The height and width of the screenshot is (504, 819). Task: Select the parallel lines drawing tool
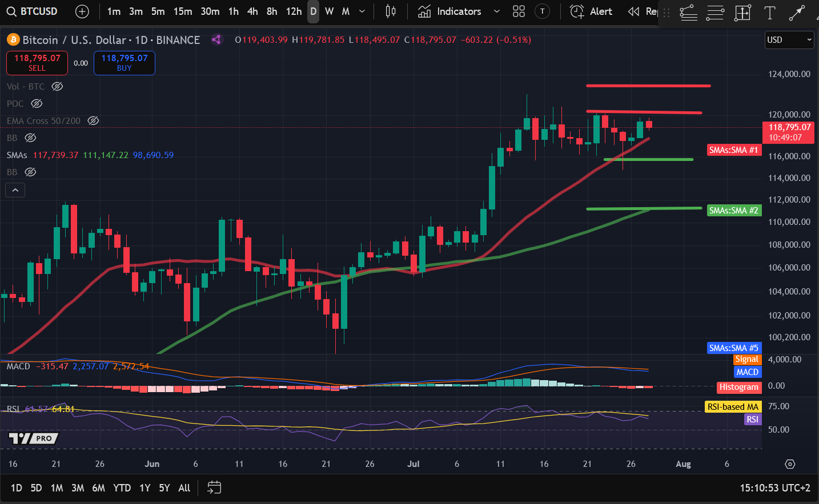click(715, 13)
